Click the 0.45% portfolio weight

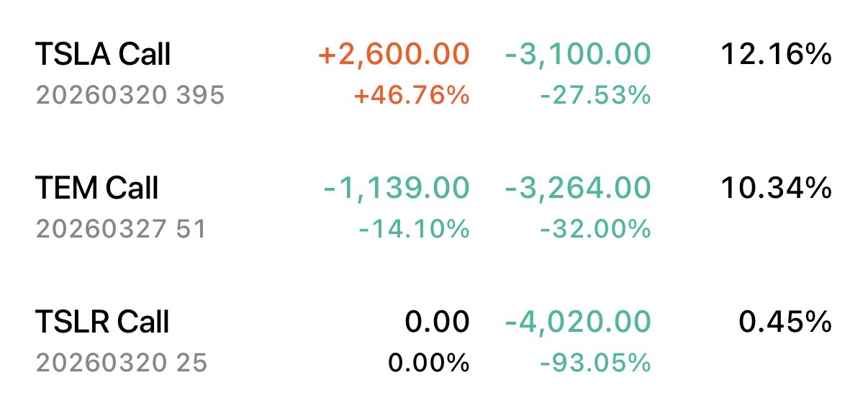click(x=785, y=322)
